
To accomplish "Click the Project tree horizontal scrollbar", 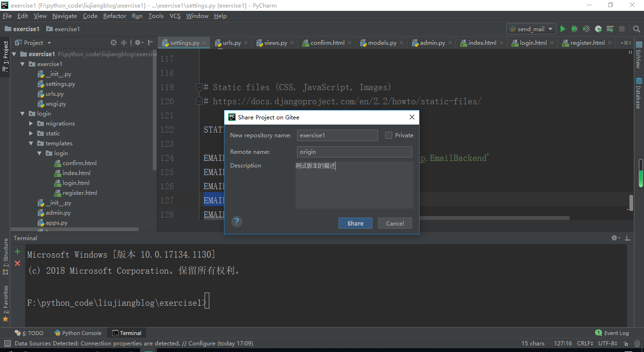I will coord(75,229).
